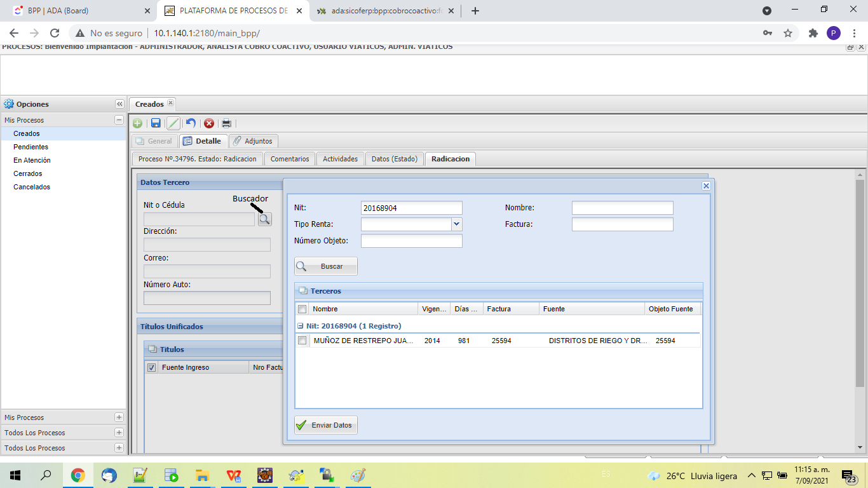Open the Tipo Renta dropdown

(456, 224)
